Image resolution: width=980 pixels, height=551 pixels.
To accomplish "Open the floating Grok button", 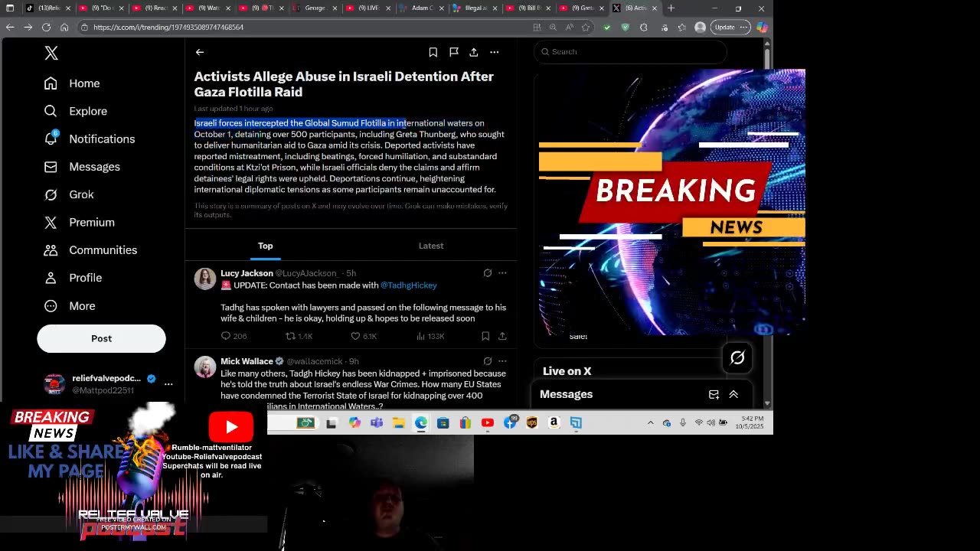I will click(737, 357).
